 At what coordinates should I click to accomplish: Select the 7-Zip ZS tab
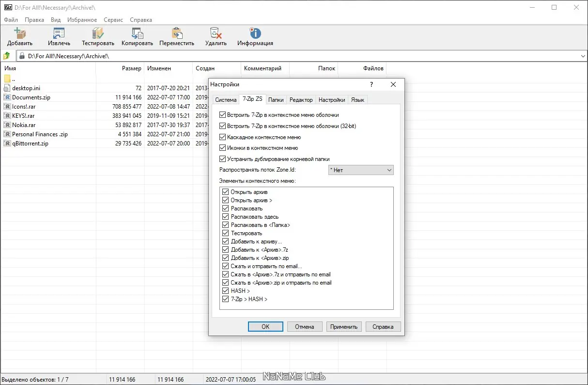click(x=252, y=99)
